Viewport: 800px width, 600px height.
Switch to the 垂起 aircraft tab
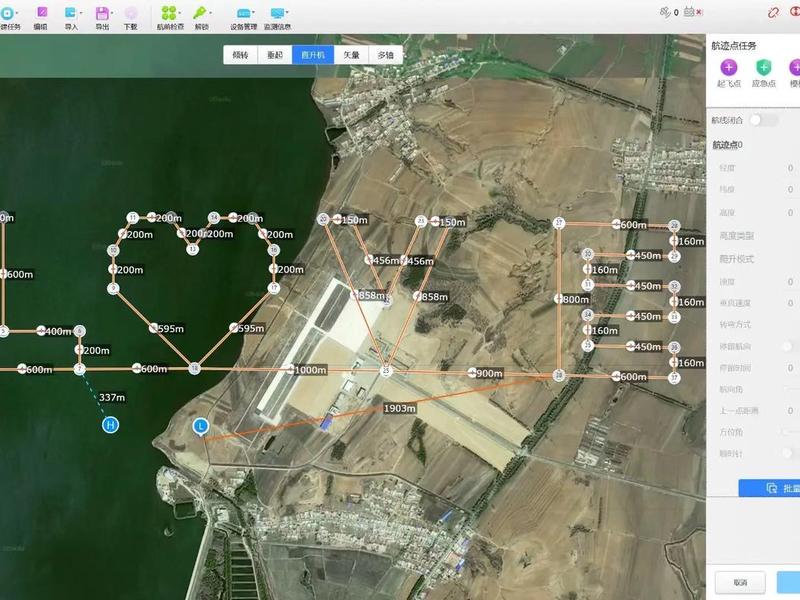[x=275, y=55]
